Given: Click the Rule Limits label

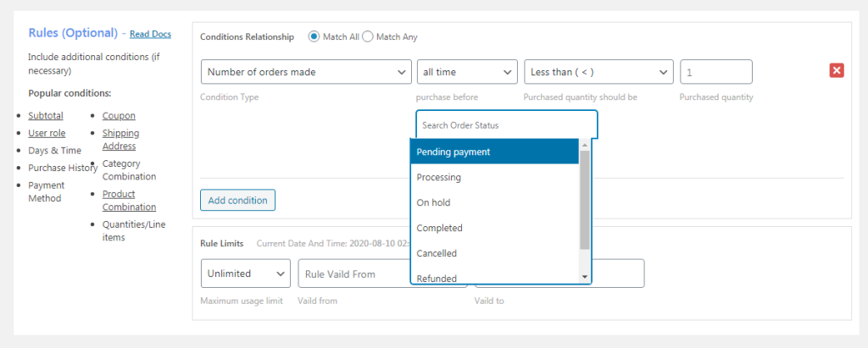Looking at the screenshot, I should [x=223, y=243].
